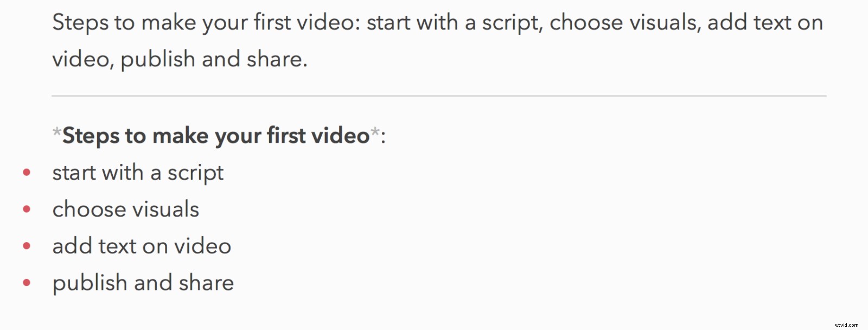This screenshot has height=330, width=868.
Task: Click the red bullet before "start with a script"
Action: 27,173
